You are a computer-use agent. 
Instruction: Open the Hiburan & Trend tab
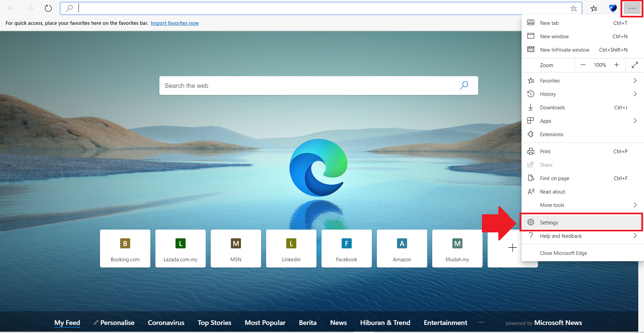pos(385,323)
